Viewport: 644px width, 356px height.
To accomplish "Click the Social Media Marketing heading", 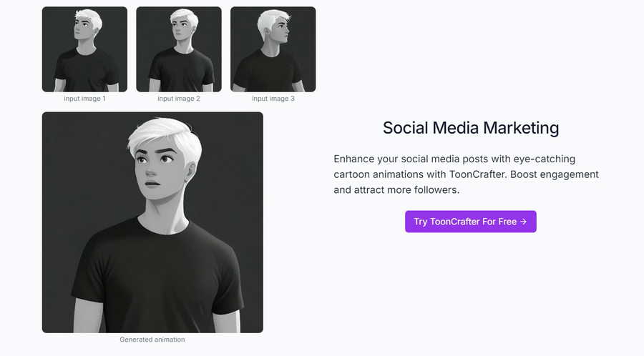I will click(471, 127).
